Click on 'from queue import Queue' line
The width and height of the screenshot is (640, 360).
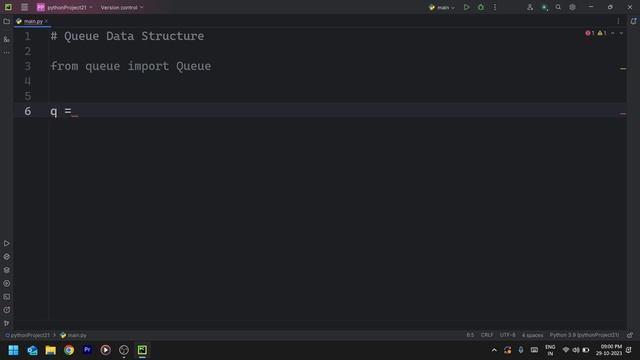(131, 66)
